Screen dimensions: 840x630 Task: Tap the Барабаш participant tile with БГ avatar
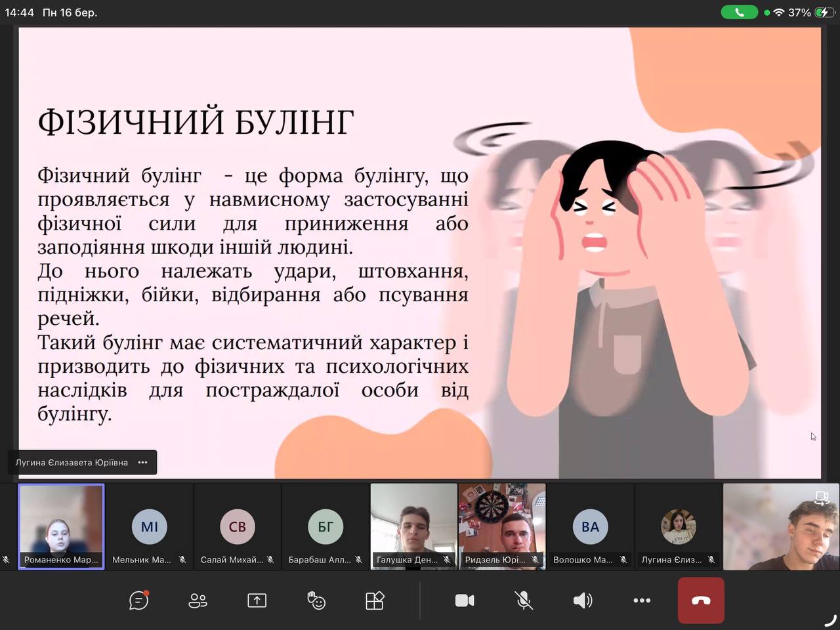click(x=325, y=526)
